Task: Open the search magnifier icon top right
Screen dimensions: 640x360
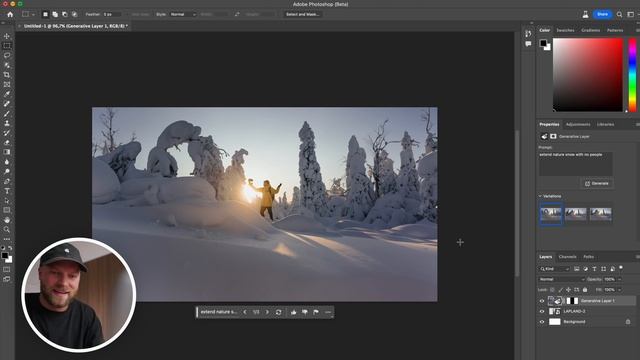Action: pos(619,14)
